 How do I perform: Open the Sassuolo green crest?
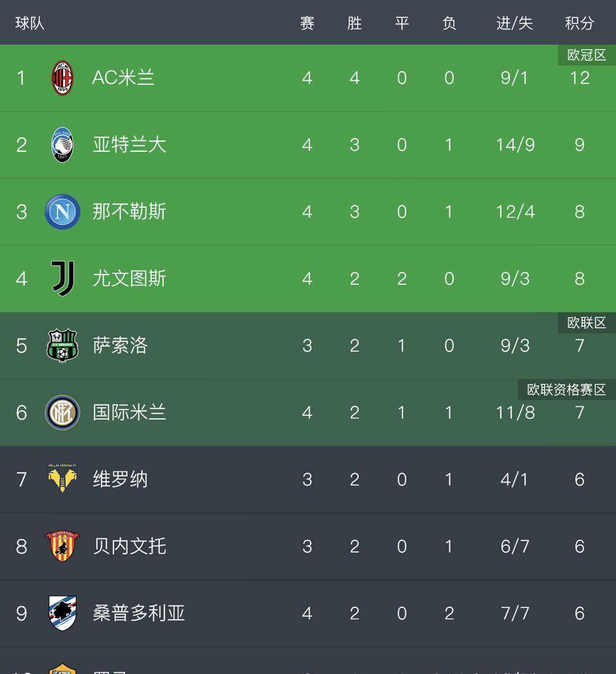click(x=62, y=346)
